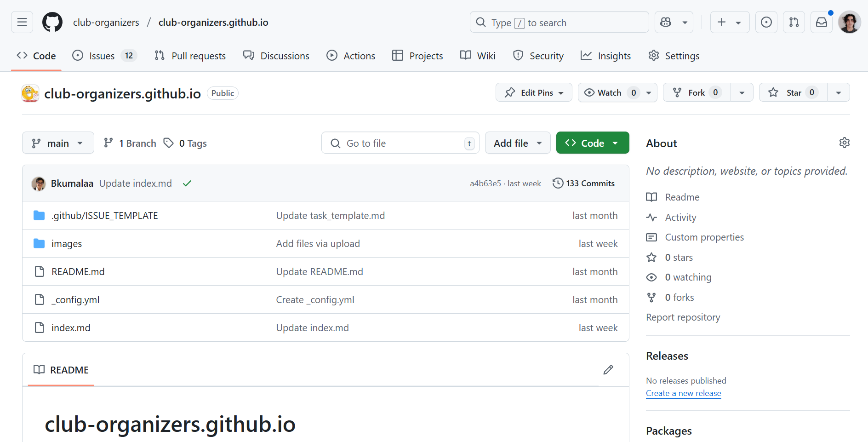Open the Insights tab
Screen dimensions: 868x442
pyautogui.click(x=605, y=56)
